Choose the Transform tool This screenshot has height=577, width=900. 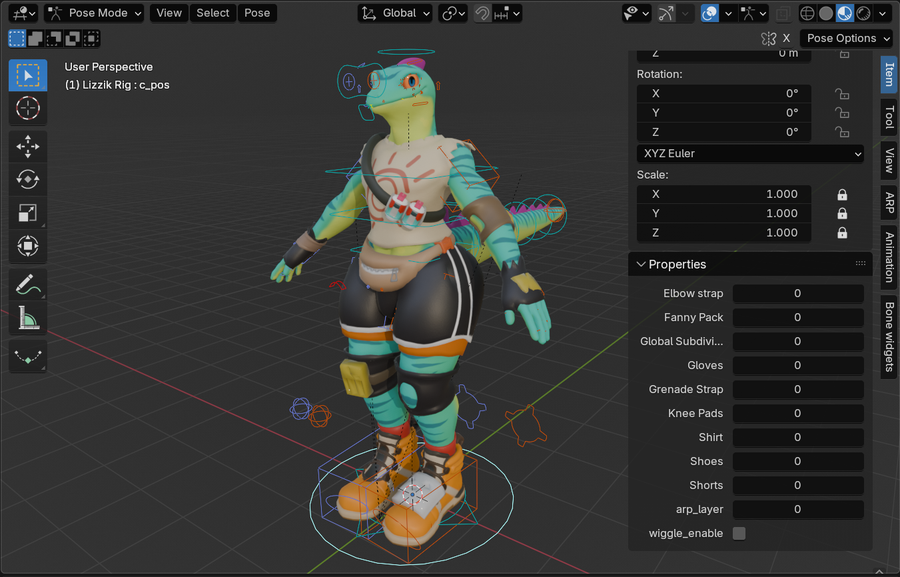(x=28, y=245)
